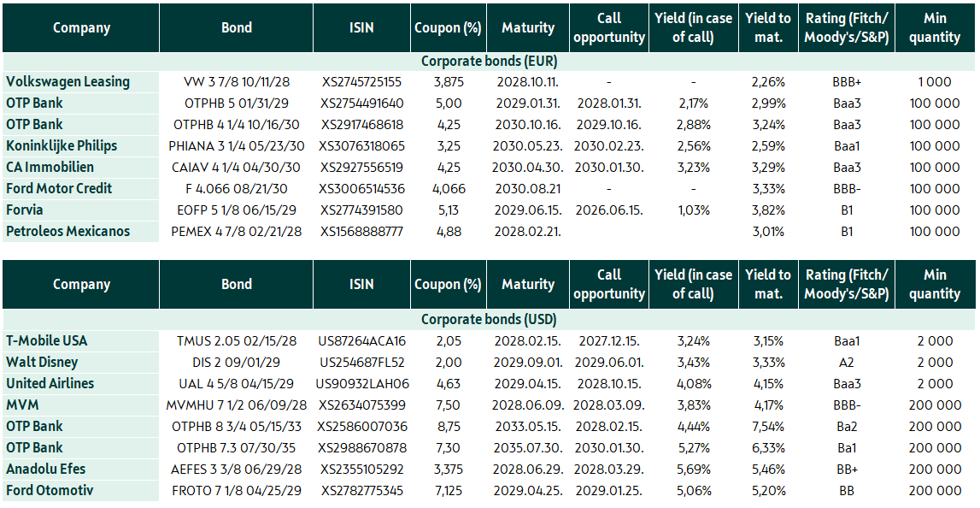Image resolution: width=980 pixels, height=508 pixels.
Task: Select bond EOFP 5 1/8 06/15/29
Action: tap(237, 210)
